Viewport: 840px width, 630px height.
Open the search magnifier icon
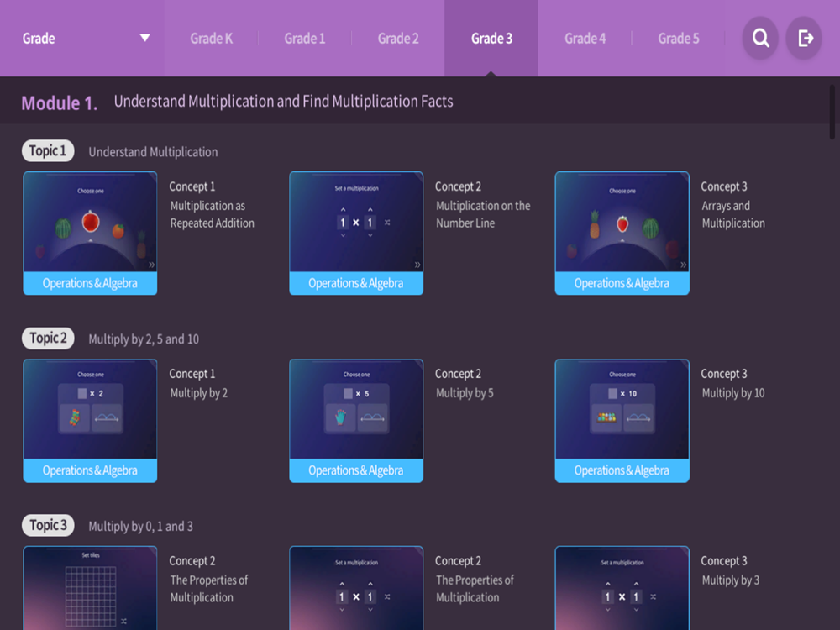(x=760, y=38)
